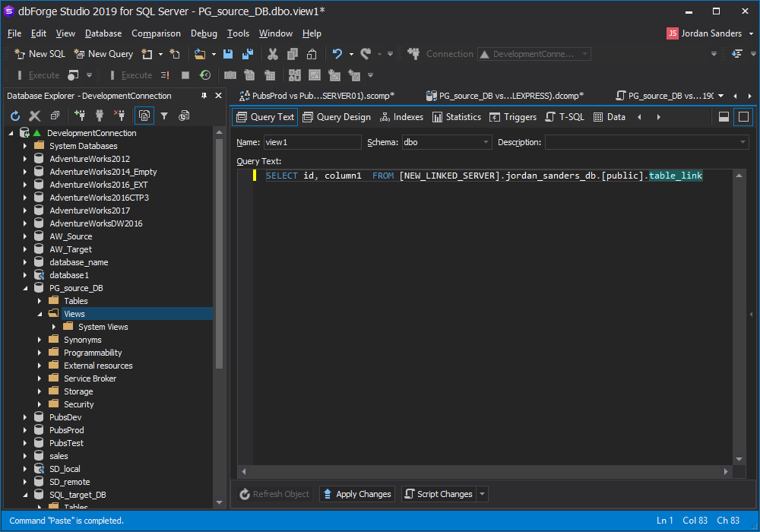Click the clock documents icon in Database Explorer
This screenshot has width=760, height=532.
pos(184,116)
